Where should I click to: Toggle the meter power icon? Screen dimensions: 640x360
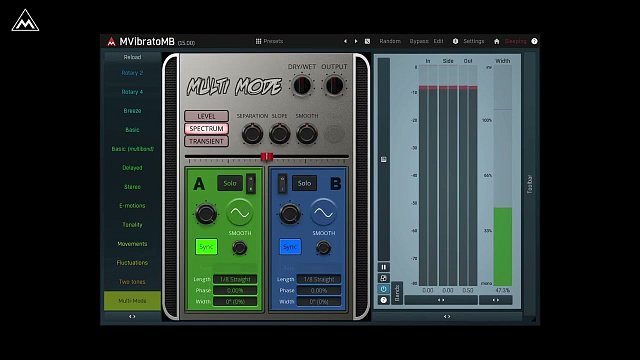384,289
